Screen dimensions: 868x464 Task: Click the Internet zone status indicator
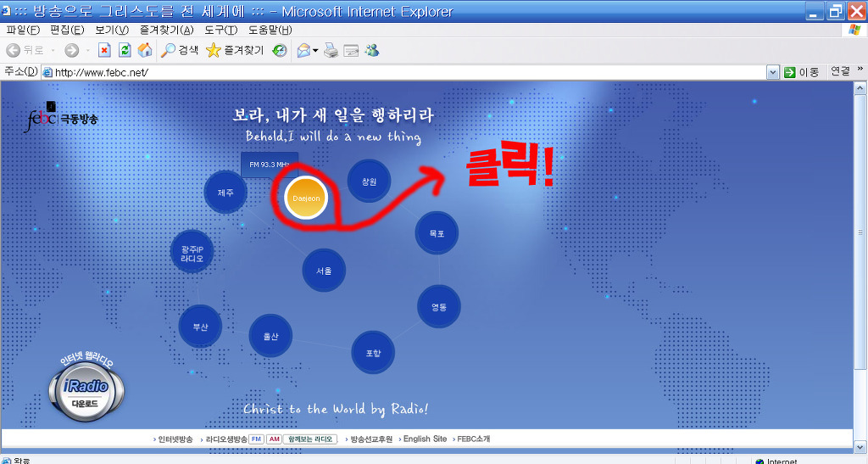(776, 461)
